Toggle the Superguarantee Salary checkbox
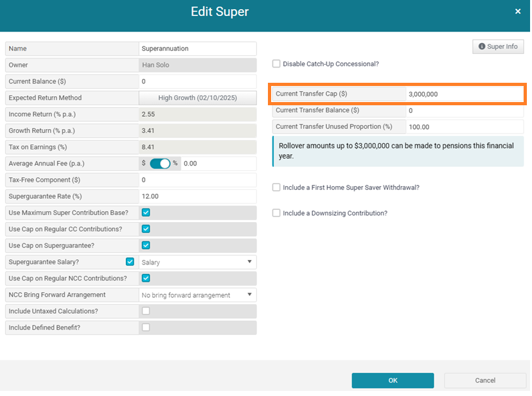This screenshot has height=396, width=532. click(130, 262)
